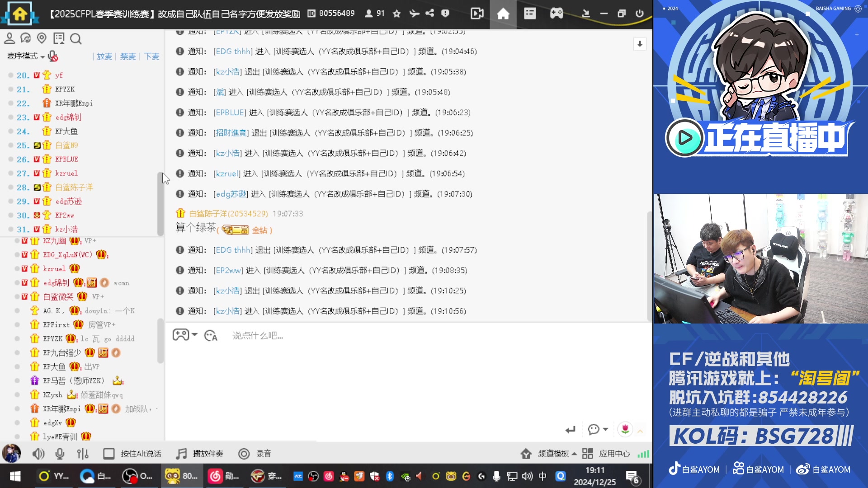Click the 下麦 link
The image size is (868, 488).
coord(152,56)
